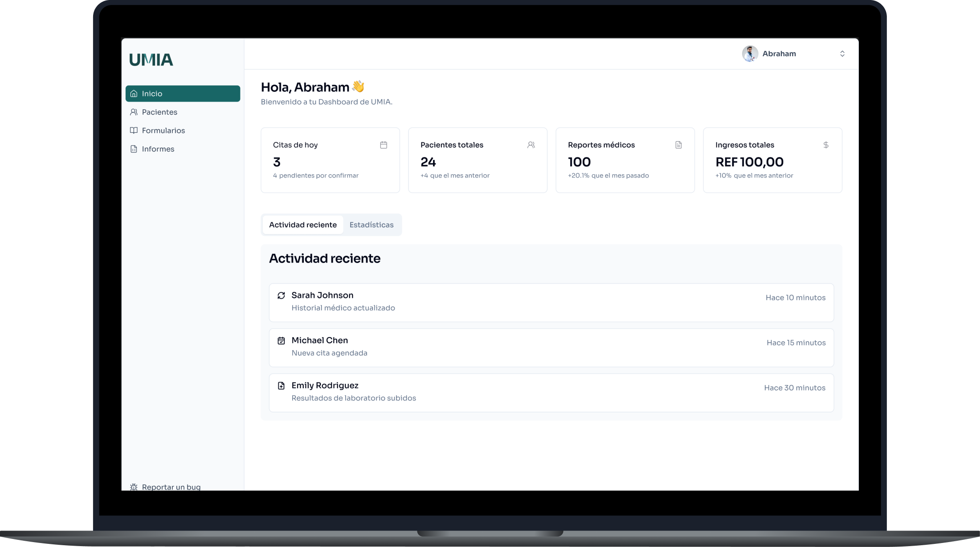
Task: Switch to the Estadísticas tab
Action: (x=371, y=225)
